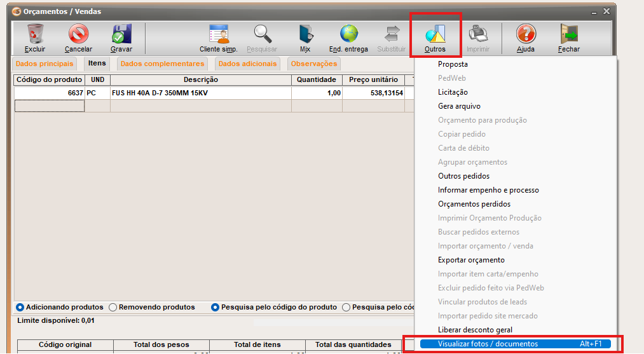Select the Adicionando produtos radio button
Viewport: 644px width, 354px height.
click(20, 307)
